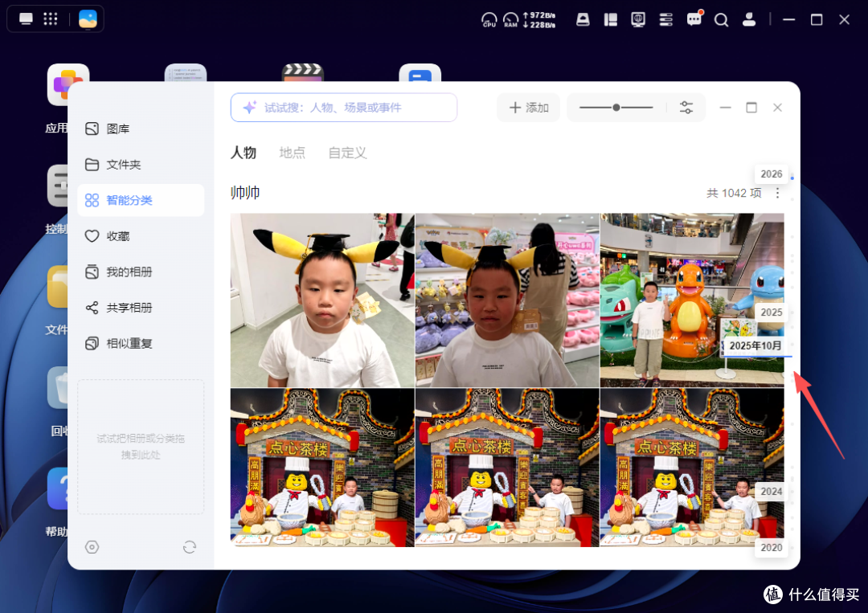Viewport: 868px width, 613px height.
Task: Switch to the 人物 tab
Action: coord(244,153)
